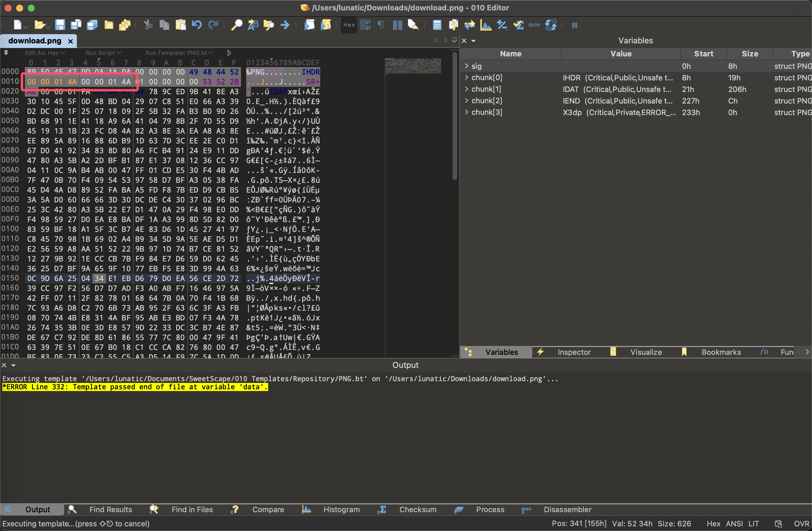812x531 pixels.
Task: Click the Save All icon
Action: pos(92,25)
